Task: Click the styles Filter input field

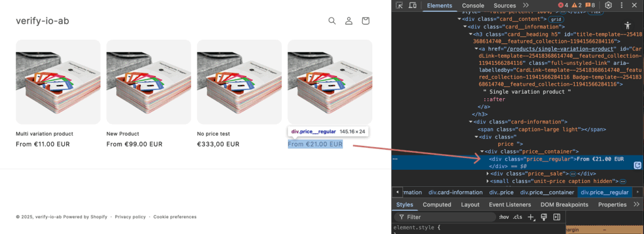Action: click(x=446, y=217)
